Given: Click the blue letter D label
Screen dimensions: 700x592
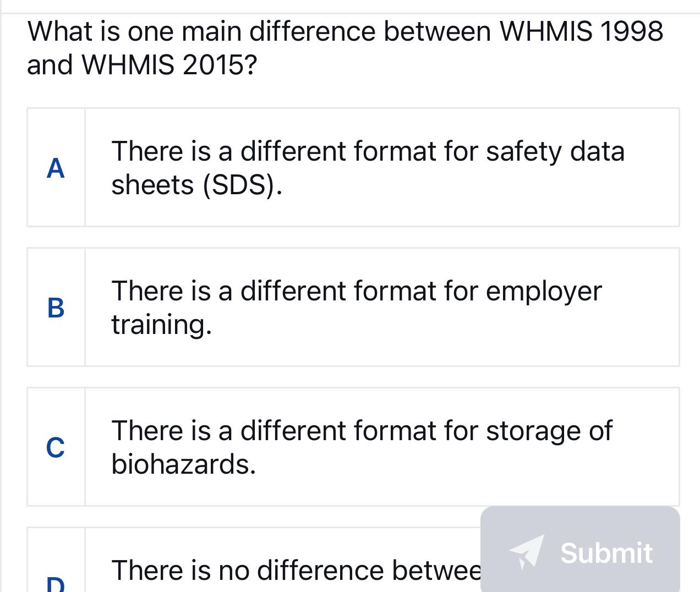Looking at the screenshot, I should [56, 585].
